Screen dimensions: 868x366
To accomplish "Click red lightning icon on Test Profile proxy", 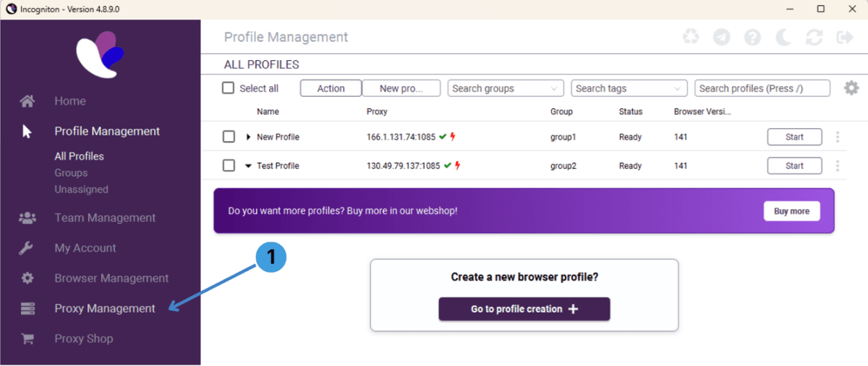I will (458, 166).
